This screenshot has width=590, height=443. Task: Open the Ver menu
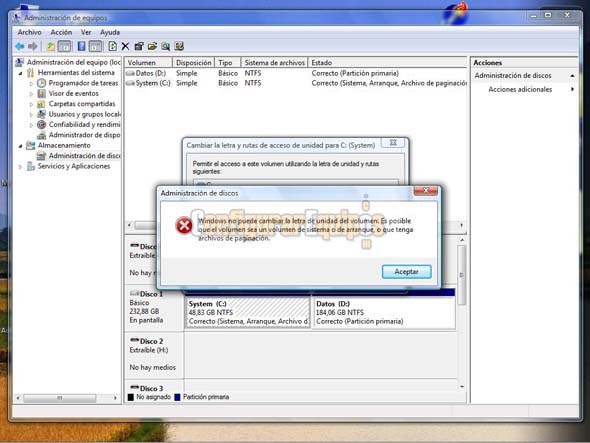(86, 32)
